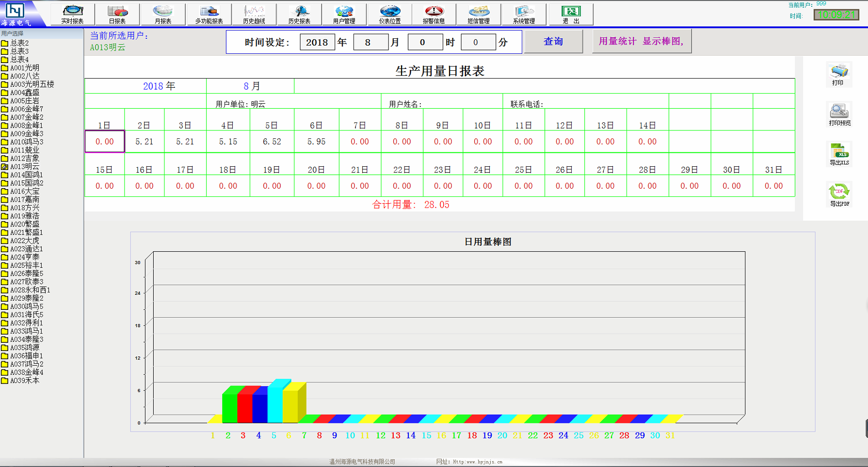
Task: Click the 打印 print icon
Action: pyautogui.click(x=839, y=75)
